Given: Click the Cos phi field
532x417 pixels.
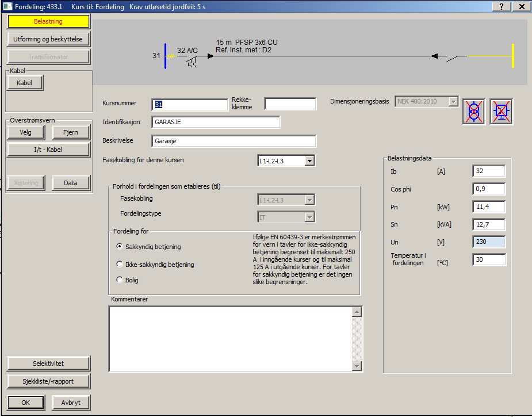Looking at the screenshot, I should coord(489,189).
